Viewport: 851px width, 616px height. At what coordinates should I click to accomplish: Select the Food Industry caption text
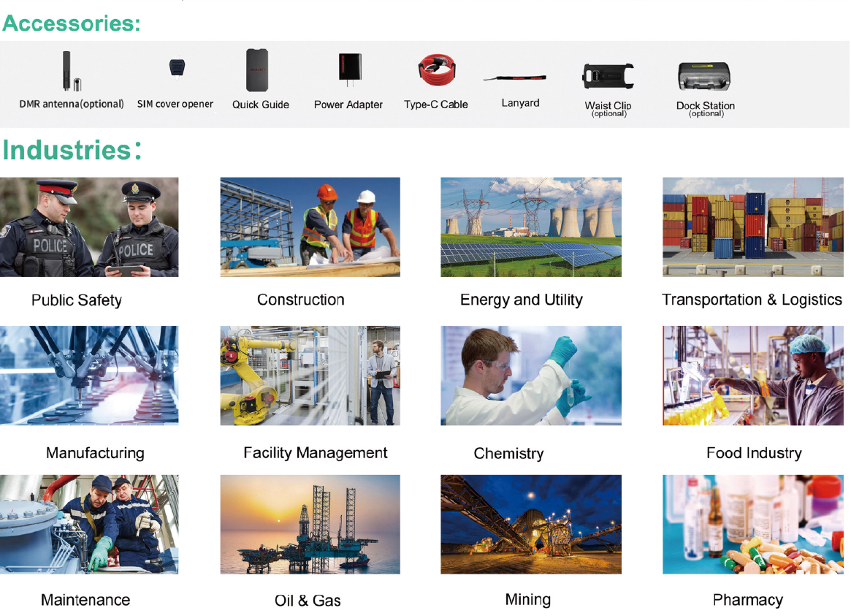click(753, 453)
